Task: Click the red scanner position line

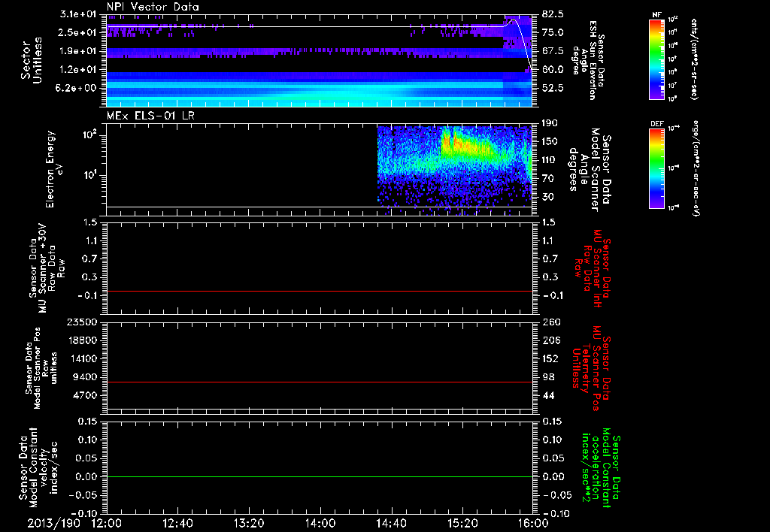Action: coord(319,382)
